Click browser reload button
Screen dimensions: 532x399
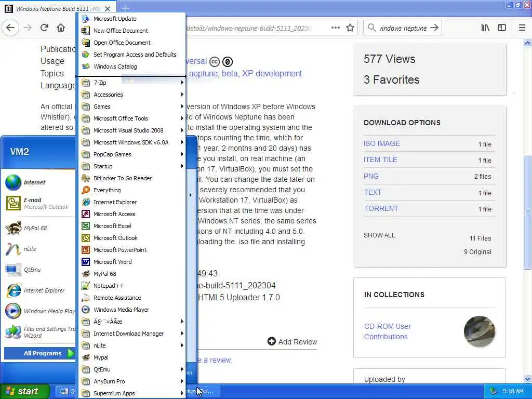click(x=44, y=28)
